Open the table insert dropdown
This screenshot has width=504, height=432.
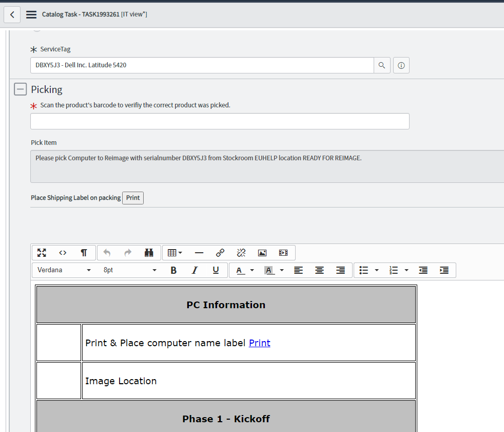tap(175, 253)
